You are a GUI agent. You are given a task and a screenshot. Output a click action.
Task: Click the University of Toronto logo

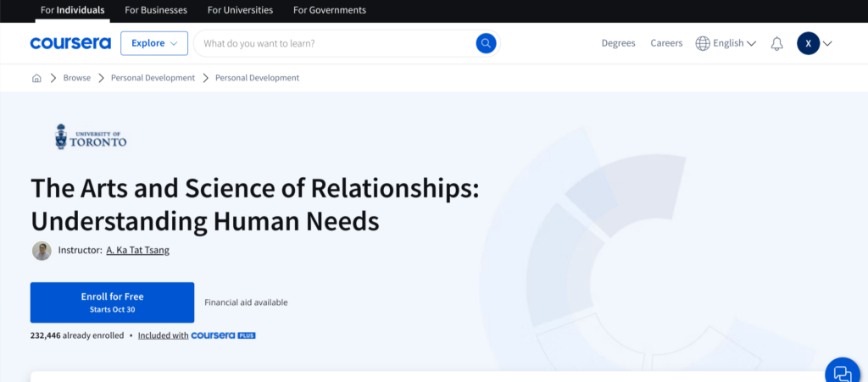coord(90,137)
